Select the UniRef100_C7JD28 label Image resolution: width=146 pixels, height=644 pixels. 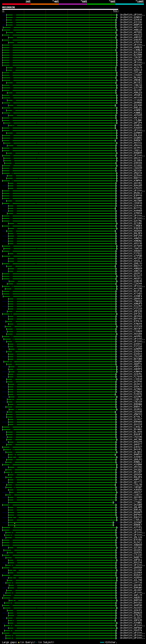(131, 100)
